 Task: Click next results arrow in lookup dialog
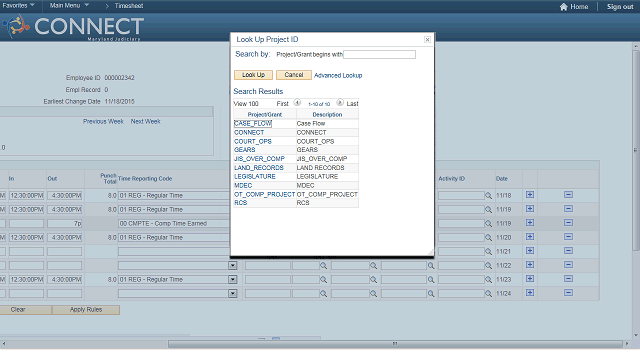[x=340, y=102]
